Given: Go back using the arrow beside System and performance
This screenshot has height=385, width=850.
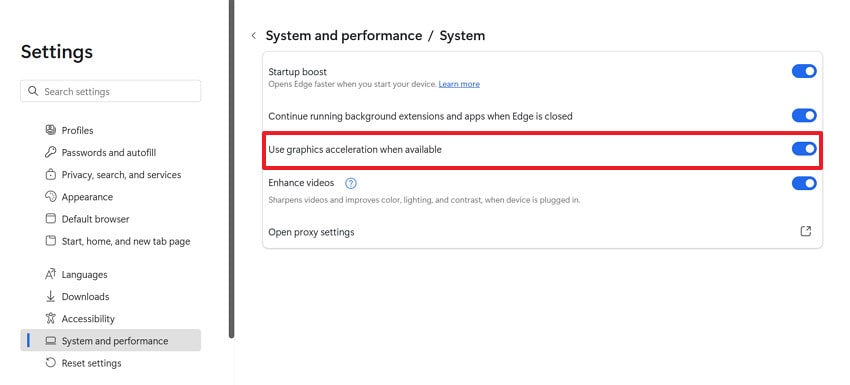Looking at the screenshot, I should (x=253, y=36).
